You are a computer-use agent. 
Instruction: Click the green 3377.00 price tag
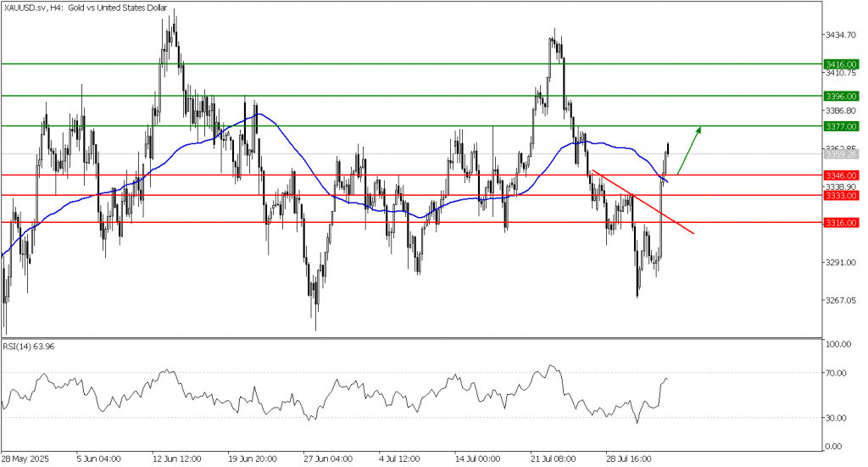coord(841,126)
